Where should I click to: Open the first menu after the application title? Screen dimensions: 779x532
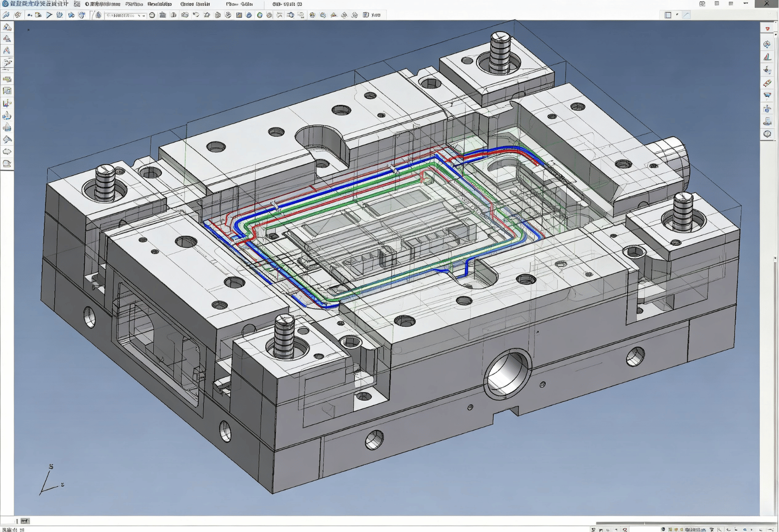point(102,4)
